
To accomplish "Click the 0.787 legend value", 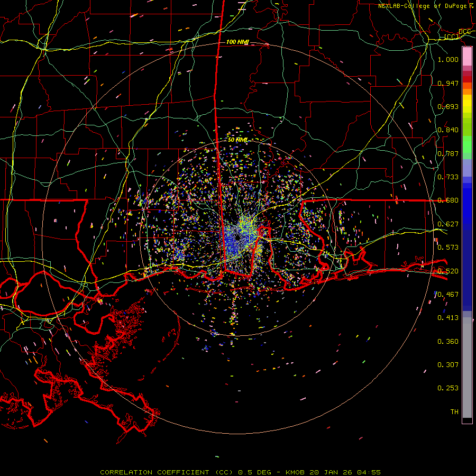I will [448, 153].
